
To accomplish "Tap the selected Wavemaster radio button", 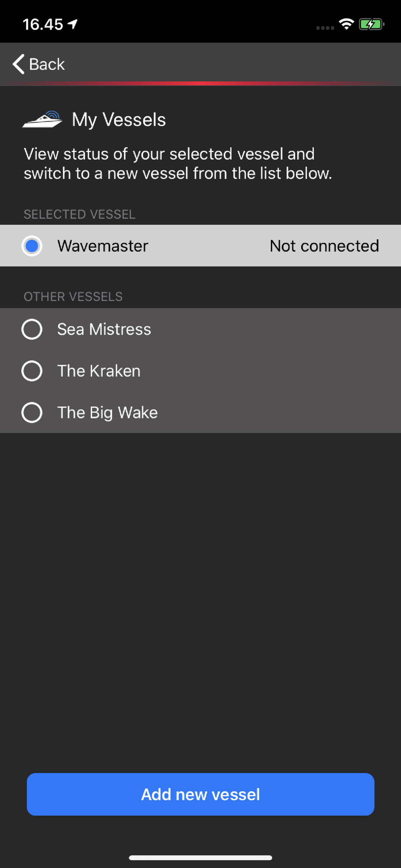I will click(x=32, y=246).
